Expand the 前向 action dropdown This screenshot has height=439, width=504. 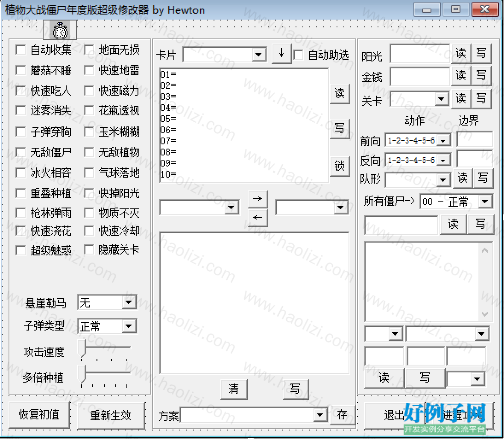click(x=443, y=140)
